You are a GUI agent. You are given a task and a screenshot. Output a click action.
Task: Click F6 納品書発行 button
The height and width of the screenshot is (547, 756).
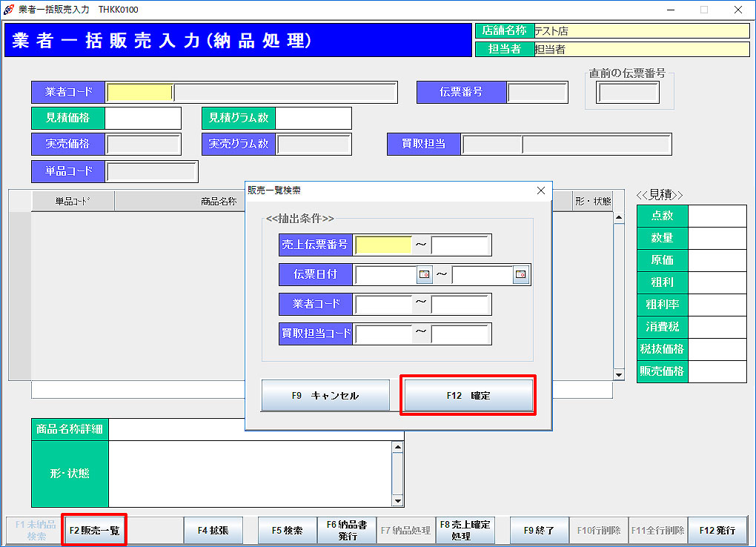coord(348,531)
